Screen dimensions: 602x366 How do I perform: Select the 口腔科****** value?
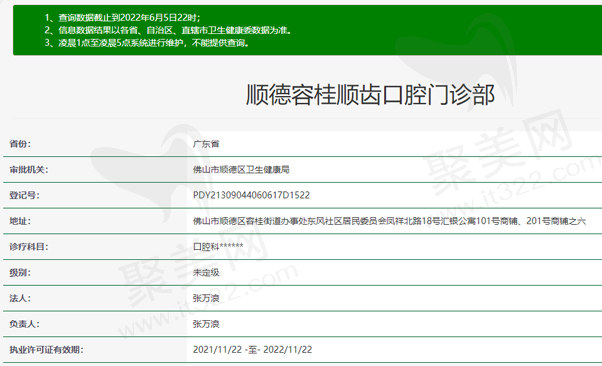(218, 247)
